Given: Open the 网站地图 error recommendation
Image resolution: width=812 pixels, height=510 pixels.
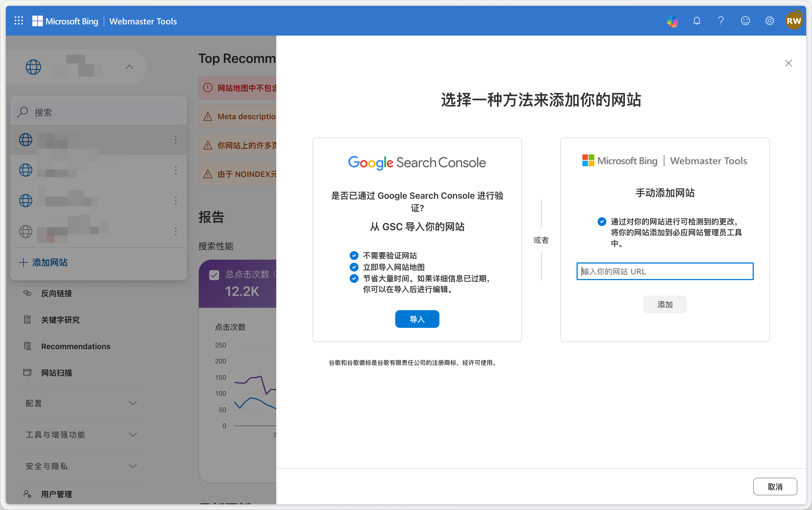Looking at the screenshot, I should coord(237,88).
